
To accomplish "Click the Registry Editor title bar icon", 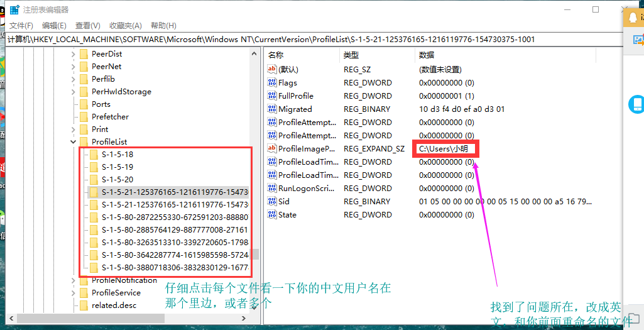I will pyautogui.click(x=14, y=9).
